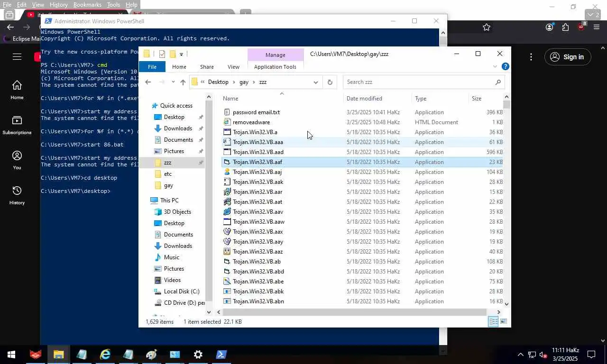Viewport: 607px width, 364px height.
Task: Sort by Date modified column header
Action: point(364,99)
